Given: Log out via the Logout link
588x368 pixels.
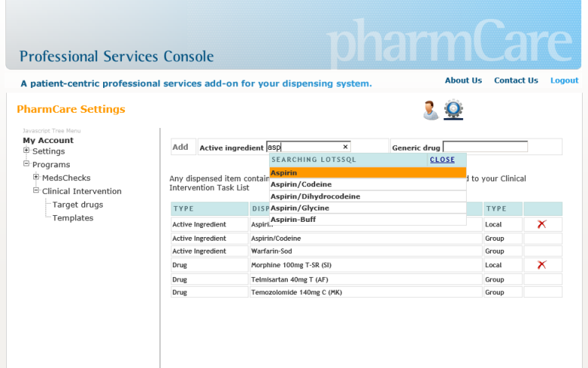Looking at the screenshot, I should point(565,80).
